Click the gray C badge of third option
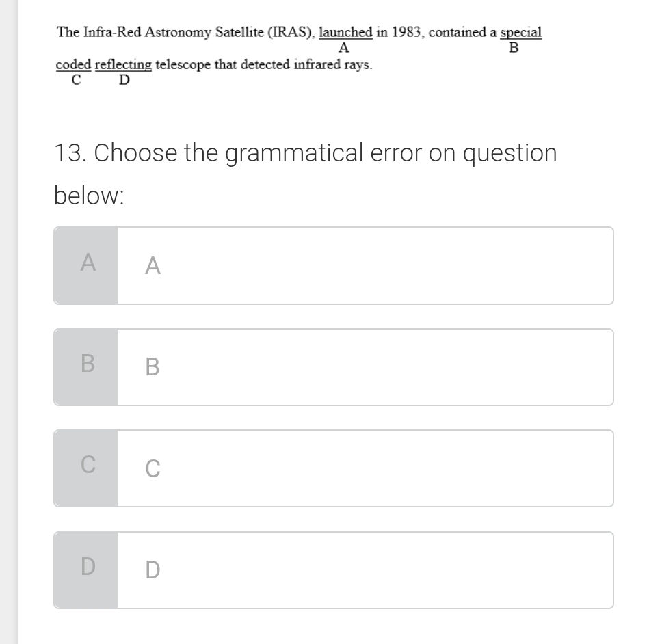Image resolution: width=647 pixels, height=644 pixels. (86, 468)
